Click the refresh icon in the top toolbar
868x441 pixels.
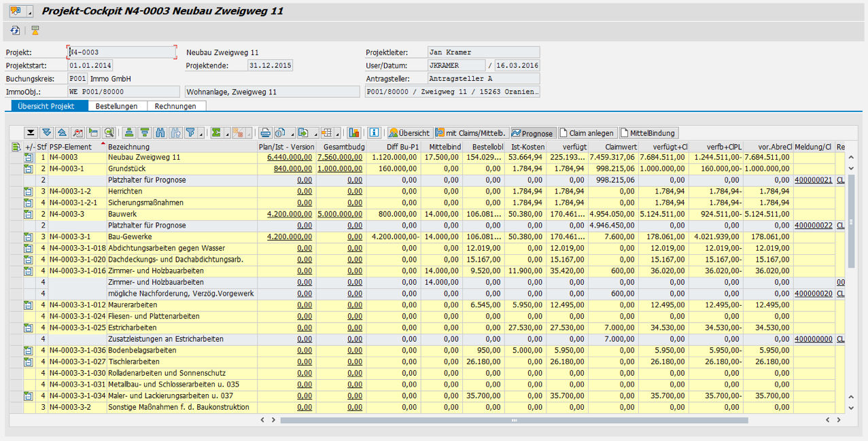pos(15,31)
